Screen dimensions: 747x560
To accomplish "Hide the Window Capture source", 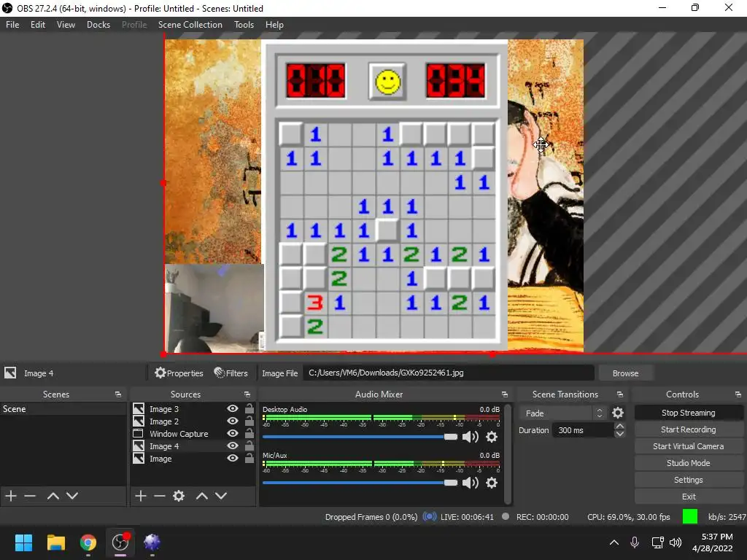I will click(233, 433).
